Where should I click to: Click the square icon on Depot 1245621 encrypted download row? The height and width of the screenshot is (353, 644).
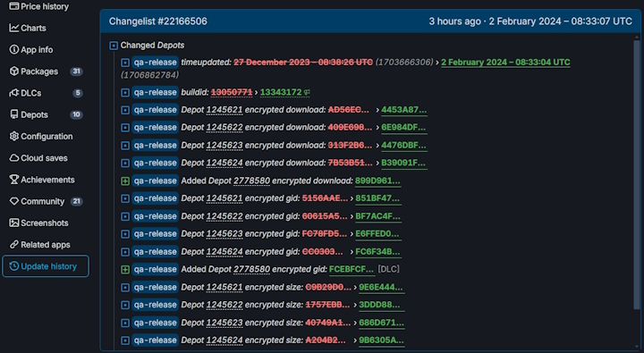pyautogui.click(x=125, y=111)
